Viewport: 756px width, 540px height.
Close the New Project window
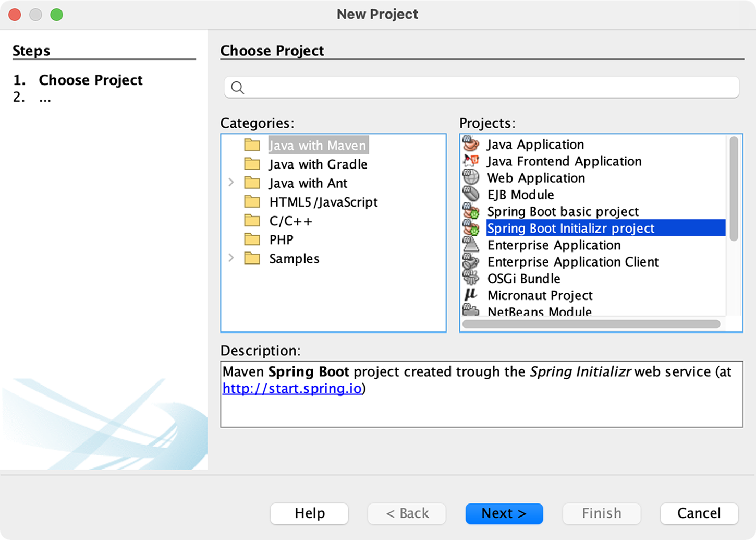(x=15, y=15)
